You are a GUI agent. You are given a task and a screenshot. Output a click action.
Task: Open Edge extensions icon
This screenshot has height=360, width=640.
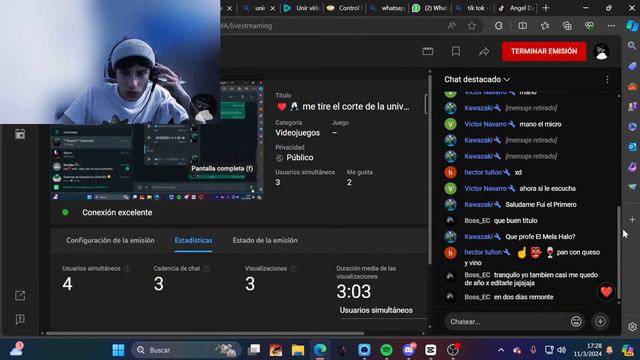coord(498,26)
